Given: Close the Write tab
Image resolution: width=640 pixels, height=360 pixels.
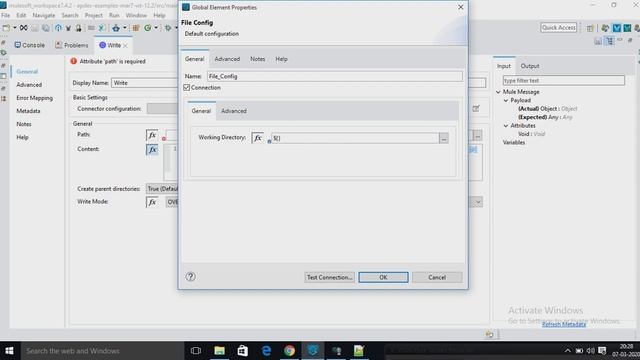Looking at the screenshot, I should click(125, 45).
